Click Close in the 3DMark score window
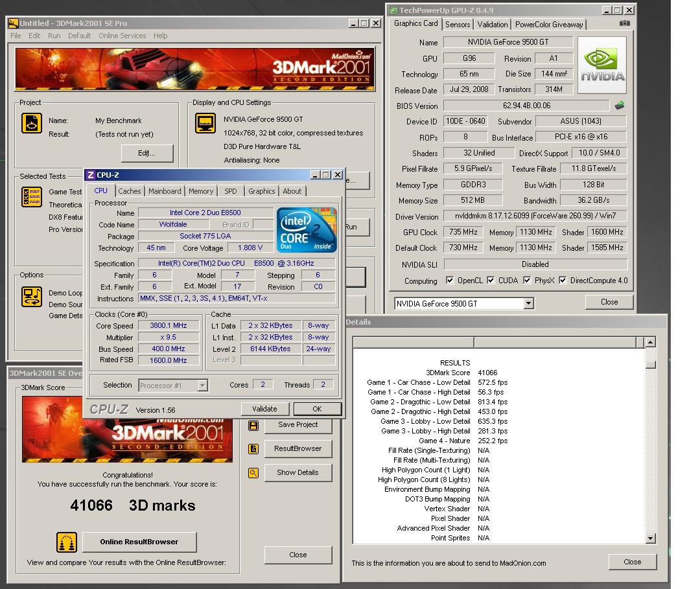Image resolution: width=700 pixels, height=589 pixels. pyautogui.click(x=298, y=555)
